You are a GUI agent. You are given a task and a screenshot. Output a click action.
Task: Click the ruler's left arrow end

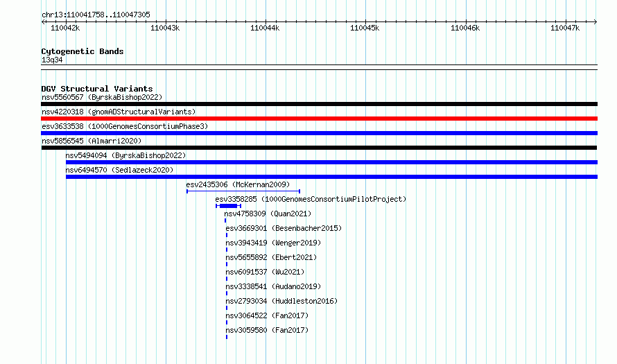point(43,21)
